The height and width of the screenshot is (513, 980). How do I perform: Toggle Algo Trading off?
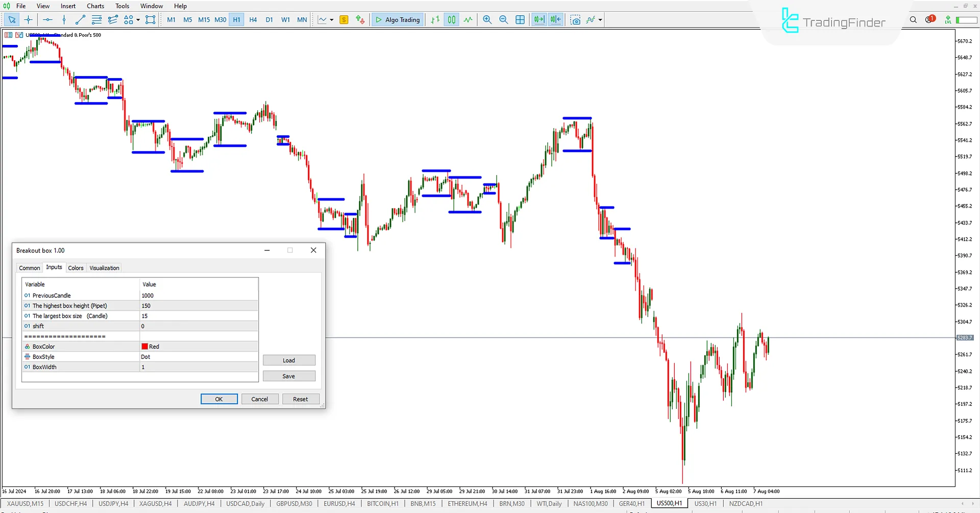pos(397,20)
